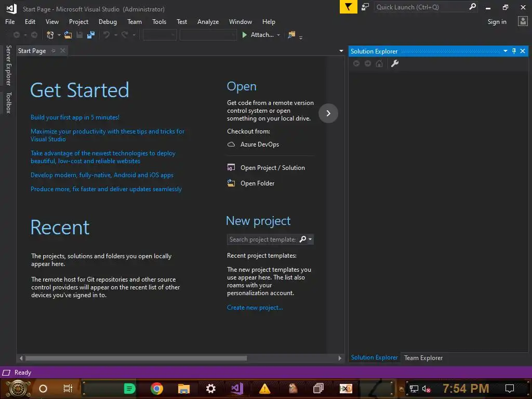The width and height of the screenshot is (532, 399).
Task: Click Solution Explorer Back button icon
Action: [x=356, y=63]
